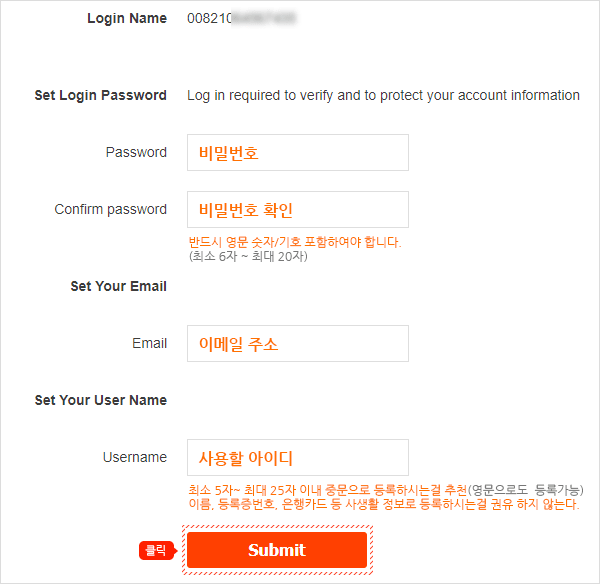Screen dimensions: 600x584
Task: Click the Login Name label
Action: tap(127, 18)
